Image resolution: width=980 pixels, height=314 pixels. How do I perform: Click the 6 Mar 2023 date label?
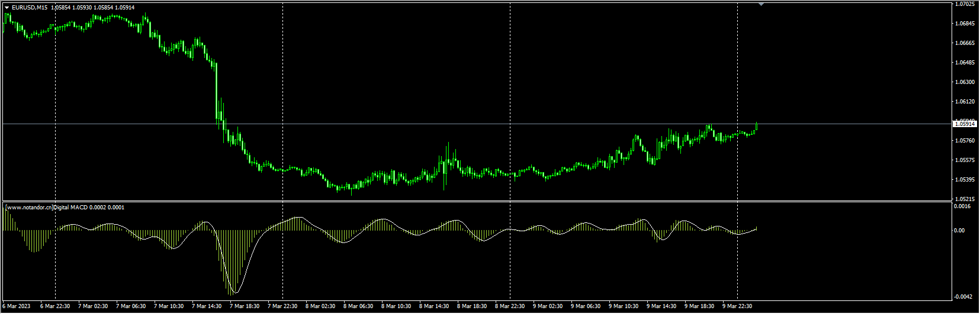point(17,306)
